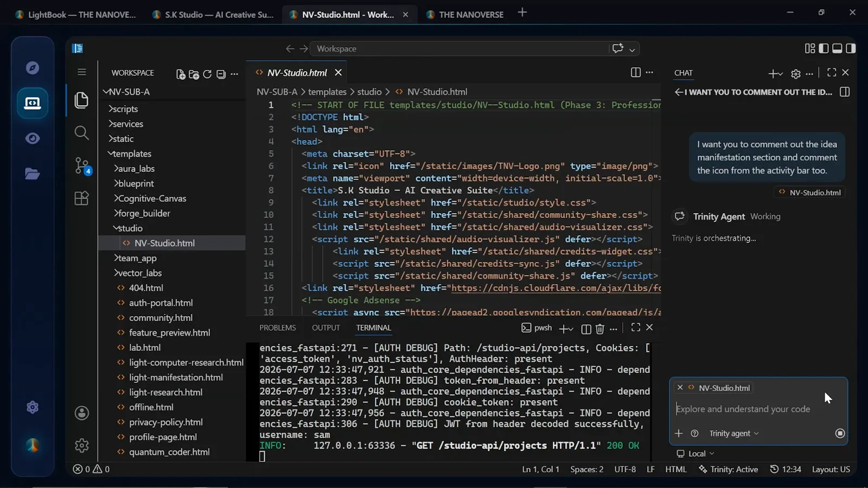Open the Search view in activity bar

[81, 133]
